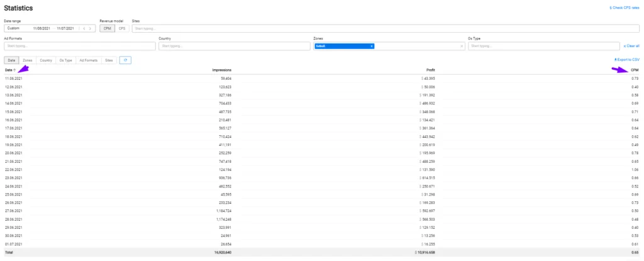Open the Sites filter field

coord(377,28)
